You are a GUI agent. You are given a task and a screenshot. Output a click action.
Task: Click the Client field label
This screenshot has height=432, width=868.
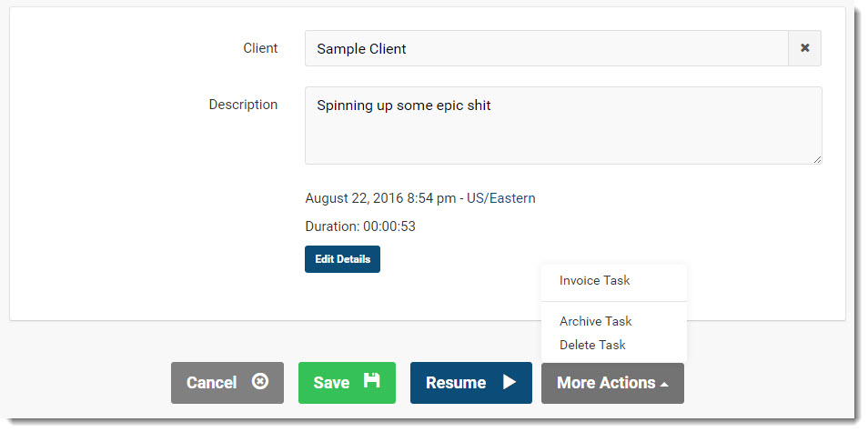tap(260, 48)
